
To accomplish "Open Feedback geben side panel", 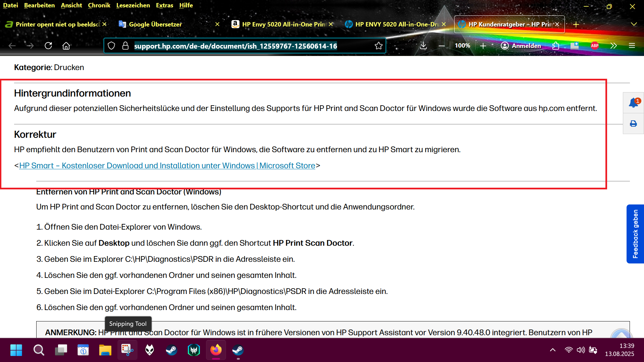I will pos(635,234).
